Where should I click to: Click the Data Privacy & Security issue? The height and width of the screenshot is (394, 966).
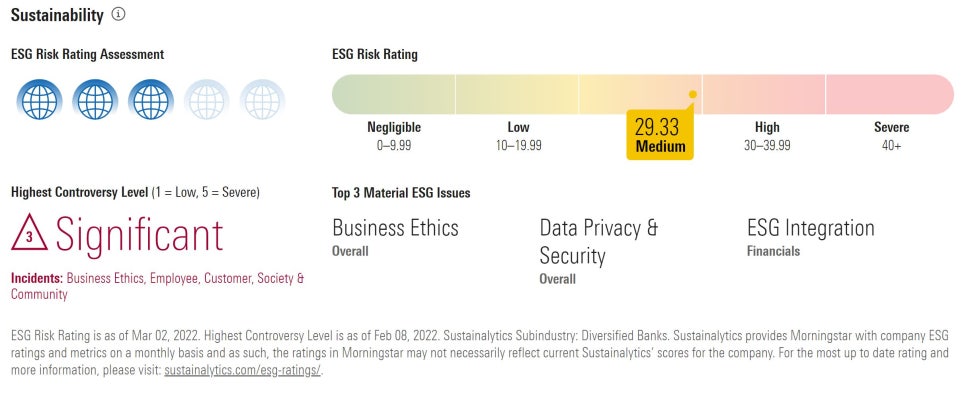click(599, 241)
